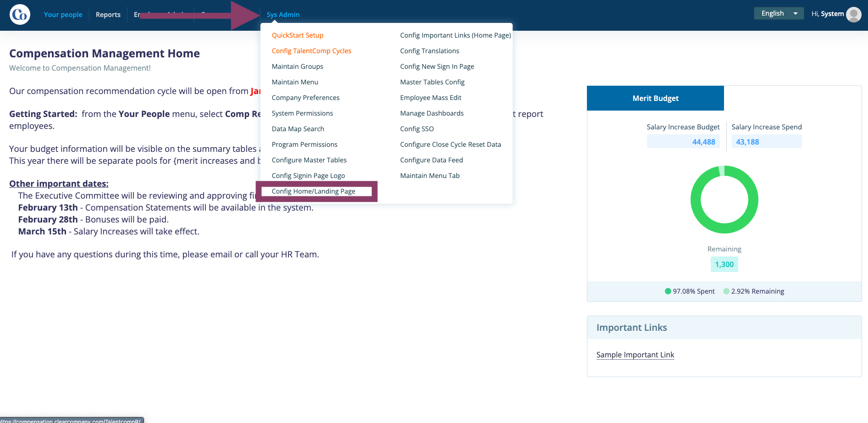The width and height of the screenshot is (868, 423).
Task: Switch to the Merit Budget tab
Action: tap(655, 98)
